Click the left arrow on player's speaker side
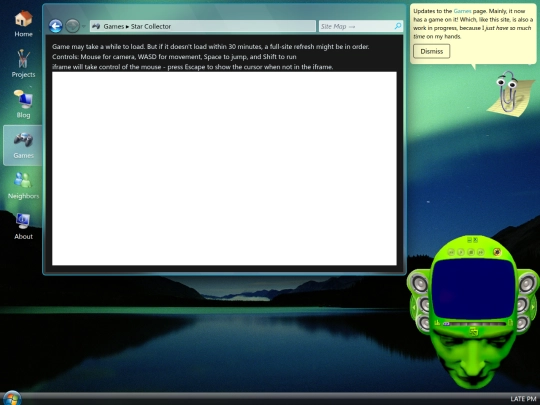Viewport: 540px width, 405px height. pyautogui.click(x=414, y=307)
